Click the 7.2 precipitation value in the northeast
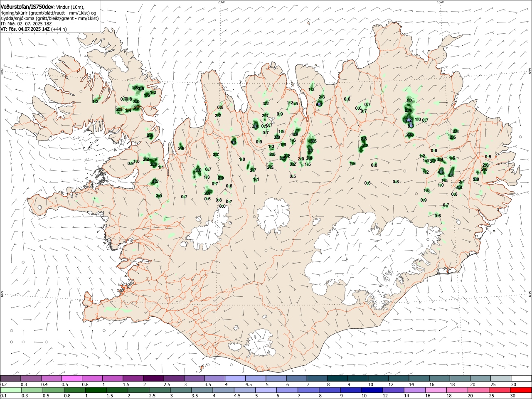Viewport: 532px width, 399px height. [409, 120]
